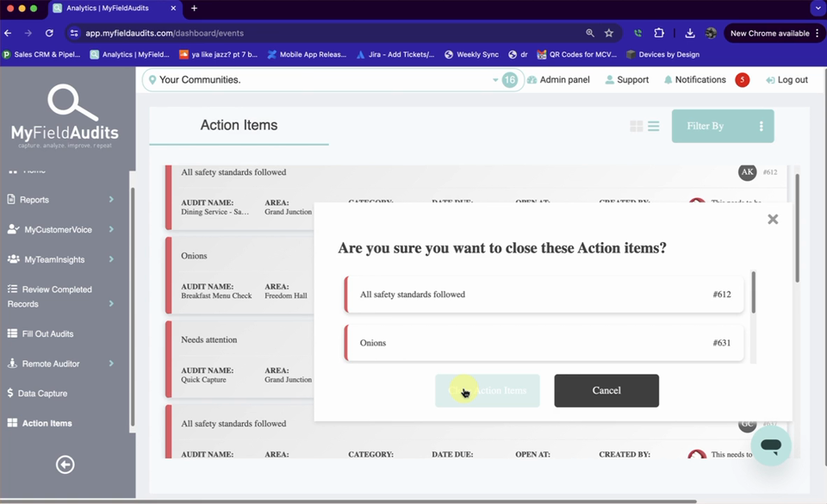Expand the MyTeamInsights menu arrow
827x504 pixels.
pos(111,258)
